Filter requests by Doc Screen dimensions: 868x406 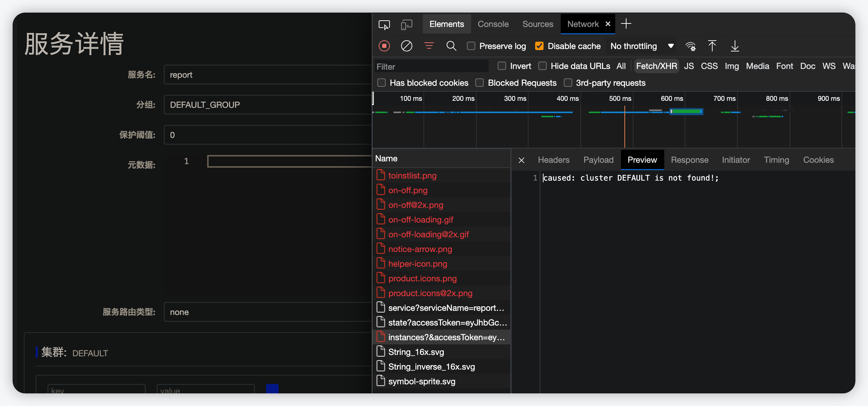[807, 66]
